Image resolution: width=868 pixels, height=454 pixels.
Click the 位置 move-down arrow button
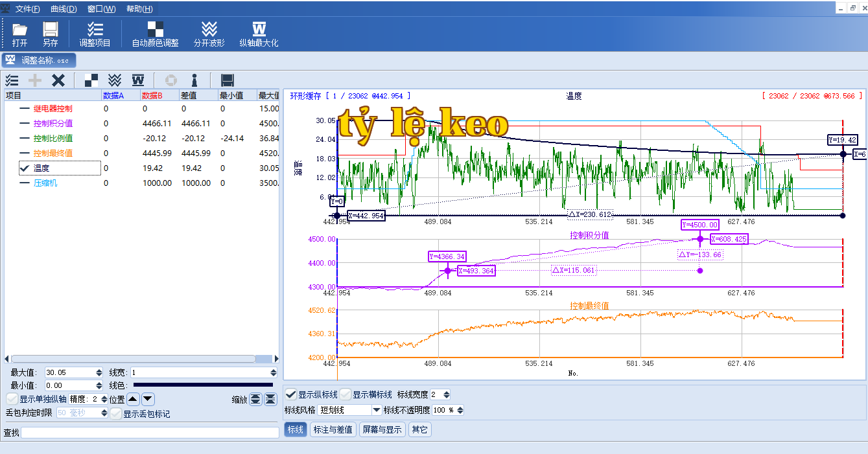(148, 399)
